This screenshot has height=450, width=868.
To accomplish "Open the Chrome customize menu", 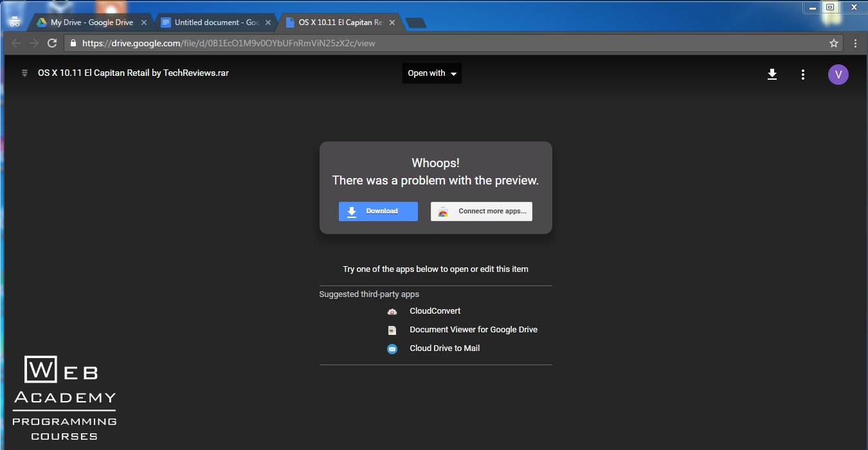I will point(855,43).
